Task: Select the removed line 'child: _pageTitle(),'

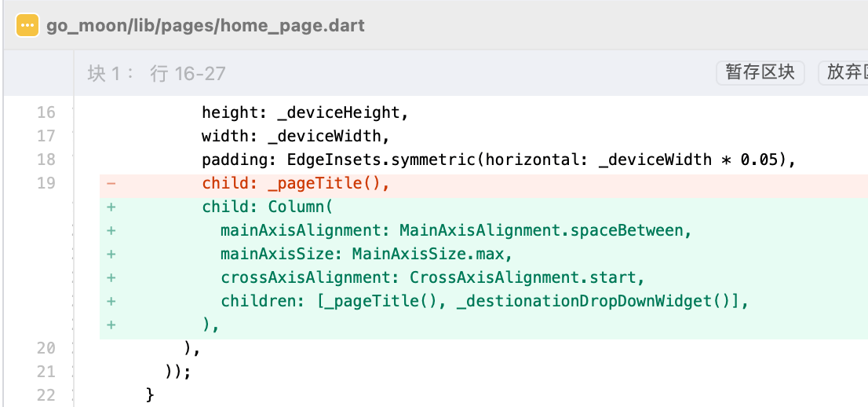Action: coord(296,183)
